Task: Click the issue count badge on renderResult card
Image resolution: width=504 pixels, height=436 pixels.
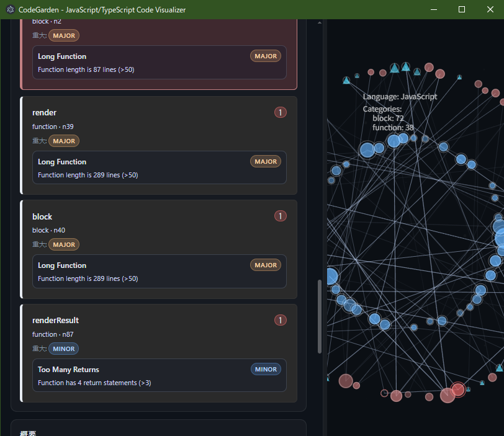Action: [280, 320]
